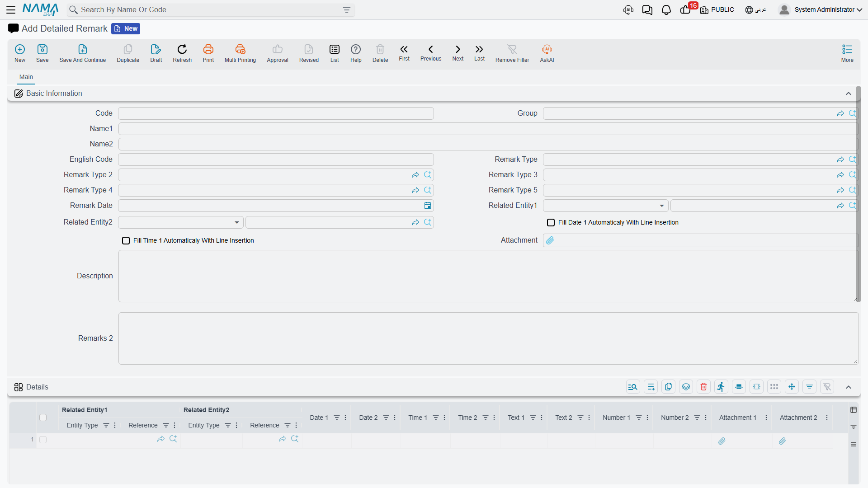Go to Previous record

[x=431, y=53]
